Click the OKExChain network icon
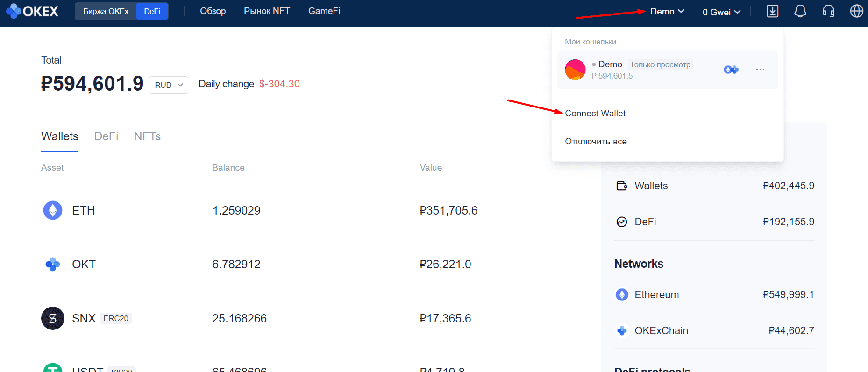The width and height of the screenshot is (868, 372). (x=622, y=330)
